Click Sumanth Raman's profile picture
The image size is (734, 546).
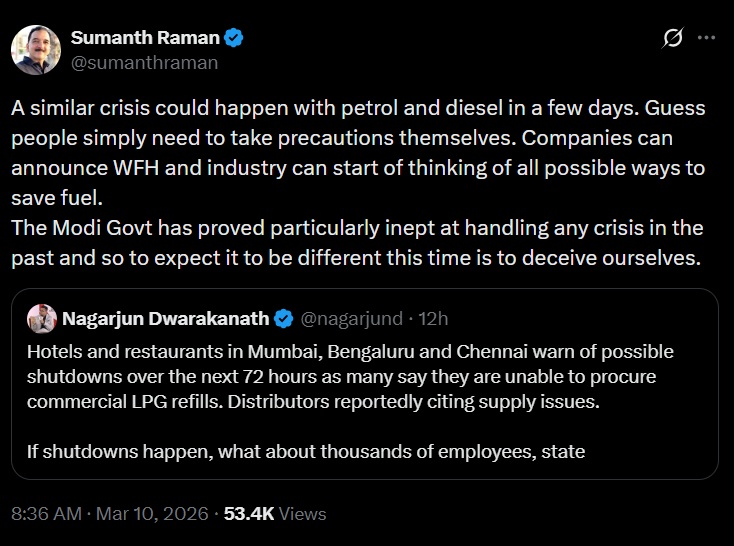click(x=36, y=49)
